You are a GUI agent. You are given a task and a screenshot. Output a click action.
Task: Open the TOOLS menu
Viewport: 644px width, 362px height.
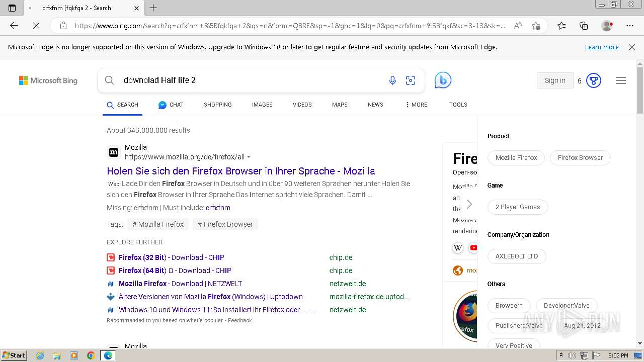(458, 105)
